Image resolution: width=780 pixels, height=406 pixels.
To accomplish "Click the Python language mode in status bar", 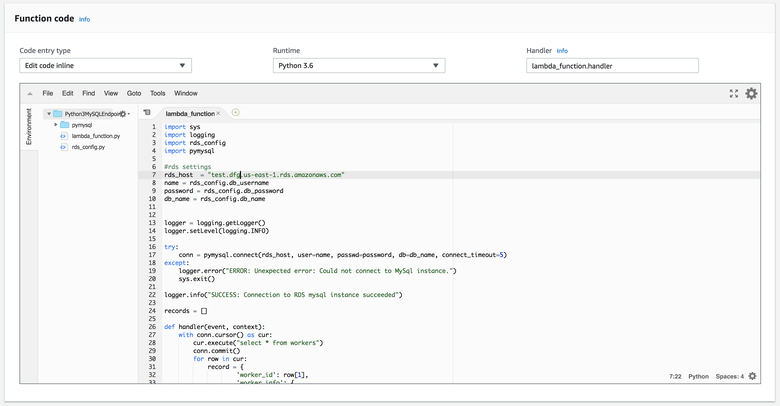I will click(x=698, y=376).
